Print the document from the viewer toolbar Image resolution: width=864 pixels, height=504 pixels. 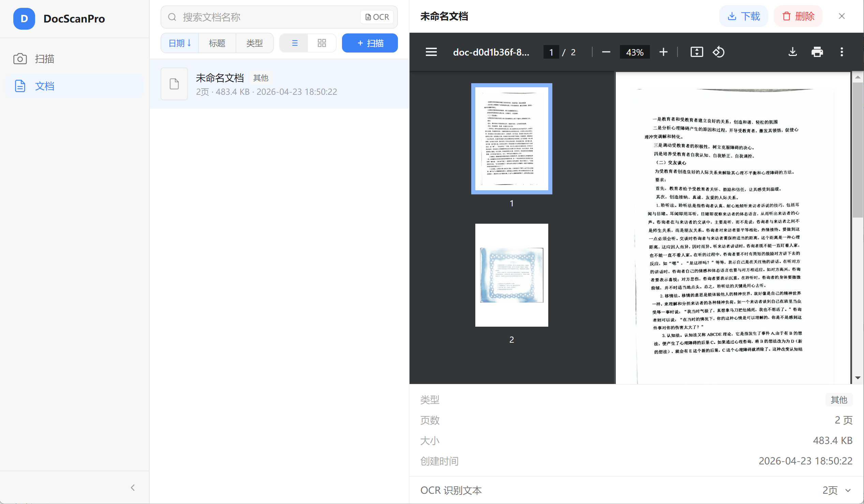coord(817,52)
